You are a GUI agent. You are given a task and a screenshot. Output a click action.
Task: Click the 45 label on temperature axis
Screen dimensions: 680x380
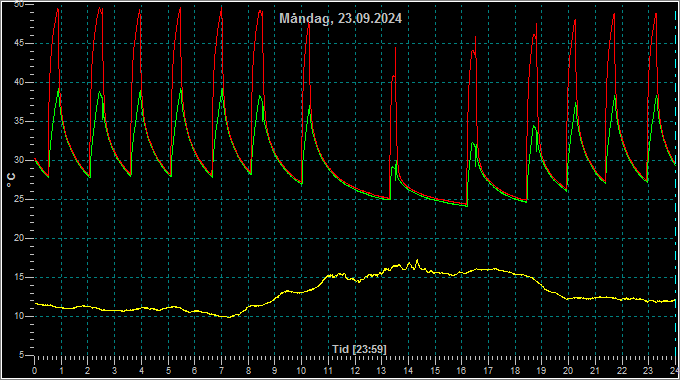coord(19,43)
